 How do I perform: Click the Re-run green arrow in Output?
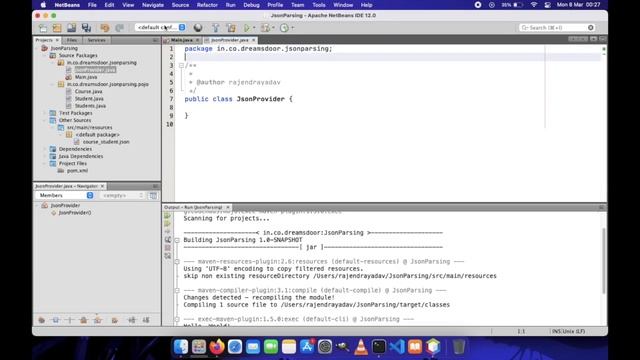(167, 216)
